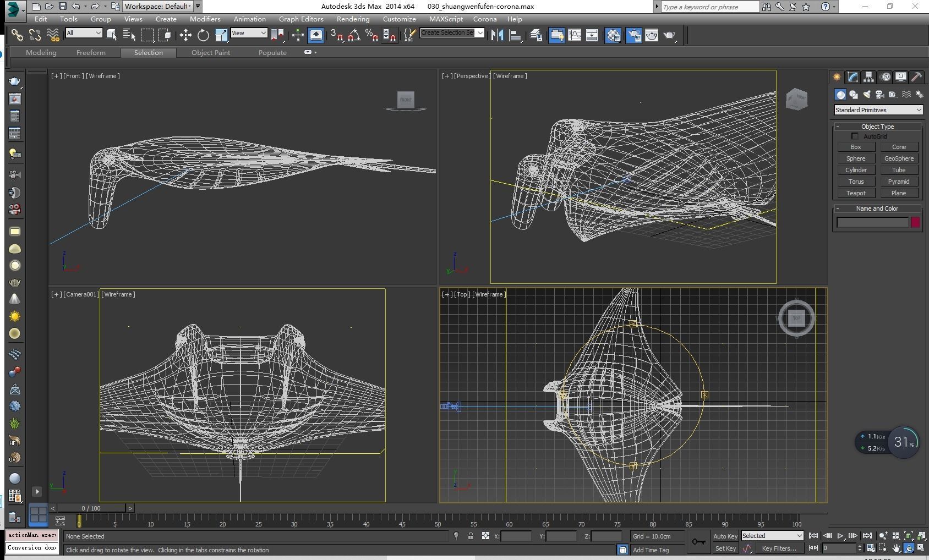The height and width of the screenshot is (560, 929).
Task: Toggle Auto Key animation mode
Action: 725,536
